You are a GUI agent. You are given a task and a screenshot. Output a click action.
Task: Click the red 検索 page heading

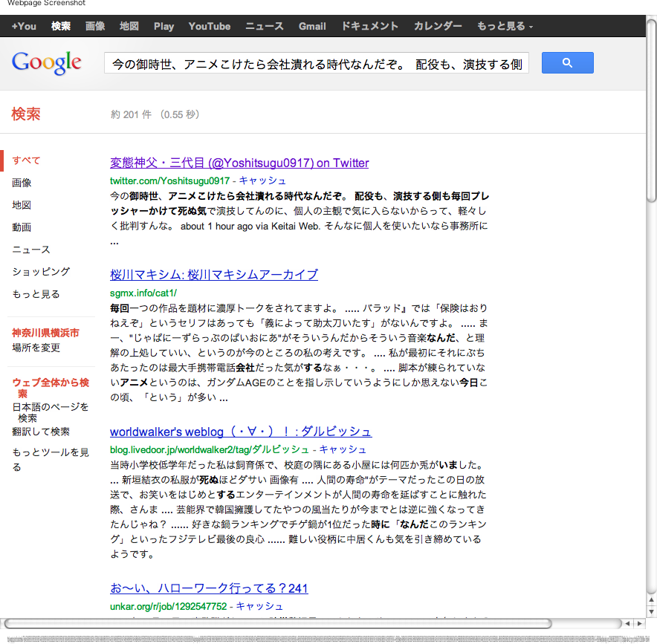coord(26,114)
